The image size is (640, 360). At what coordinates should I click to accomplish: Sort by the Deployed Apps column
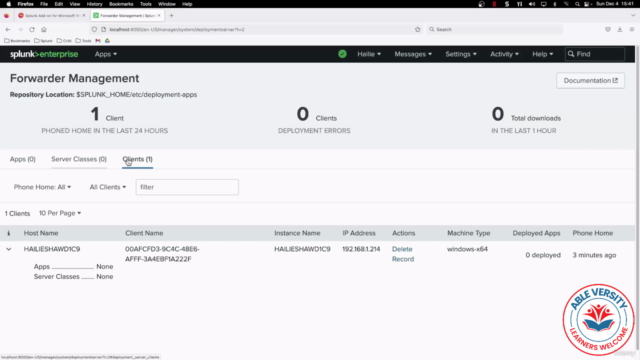click(x=536, y=233)
